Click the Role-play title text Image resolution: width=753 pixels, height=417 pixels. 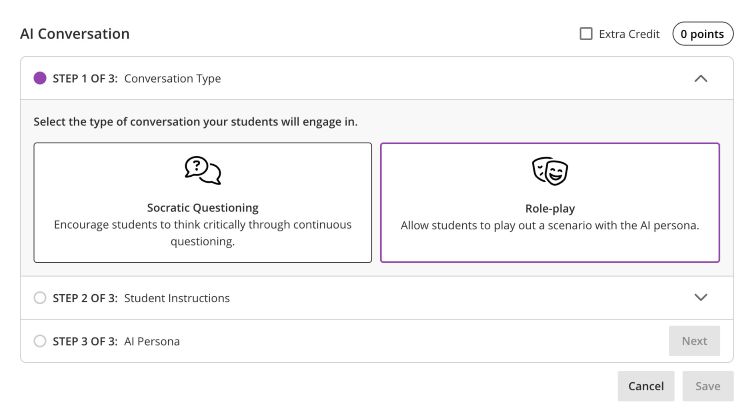pos(549,208)
